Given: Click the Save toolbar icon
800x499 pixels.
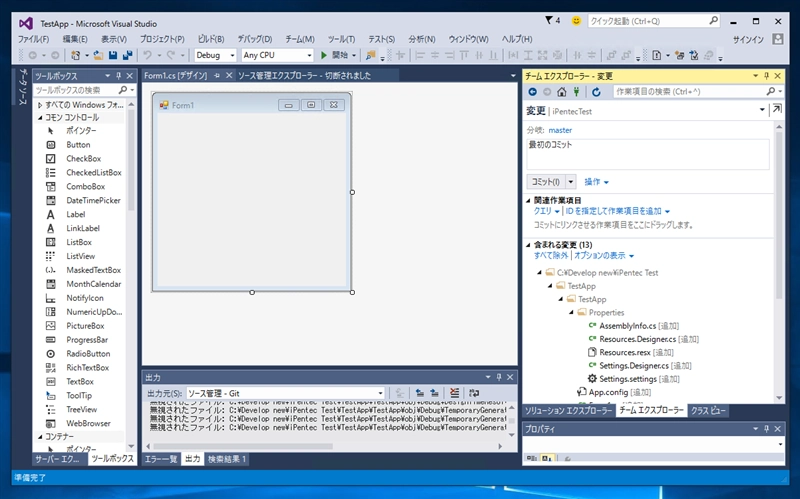Looking at the screenshot, I should (x=113, y=55).
